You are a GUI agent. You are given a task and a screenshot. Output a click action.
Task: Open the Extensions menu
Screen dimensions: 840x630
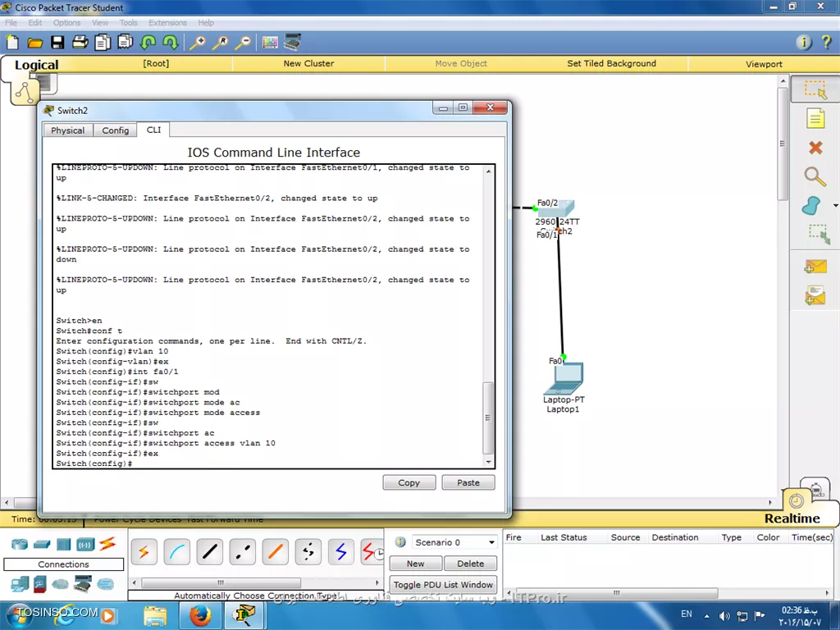(x=167, y=22)
